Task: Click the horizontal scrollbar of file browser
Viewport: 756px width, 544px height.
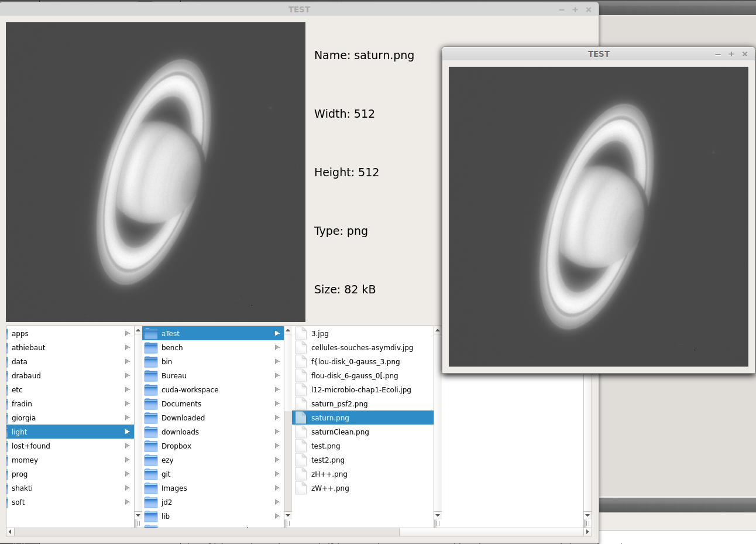Action: [207, 532]
